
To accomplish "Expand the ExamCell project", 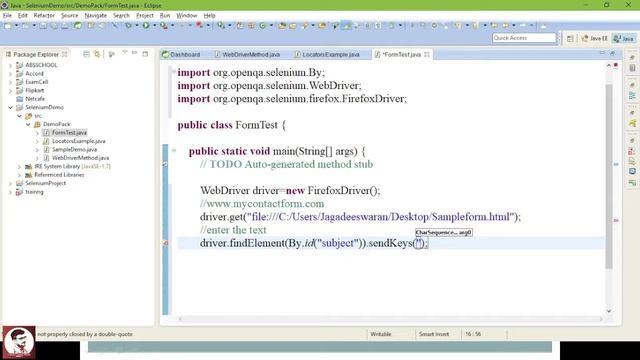I will (11, 82).
